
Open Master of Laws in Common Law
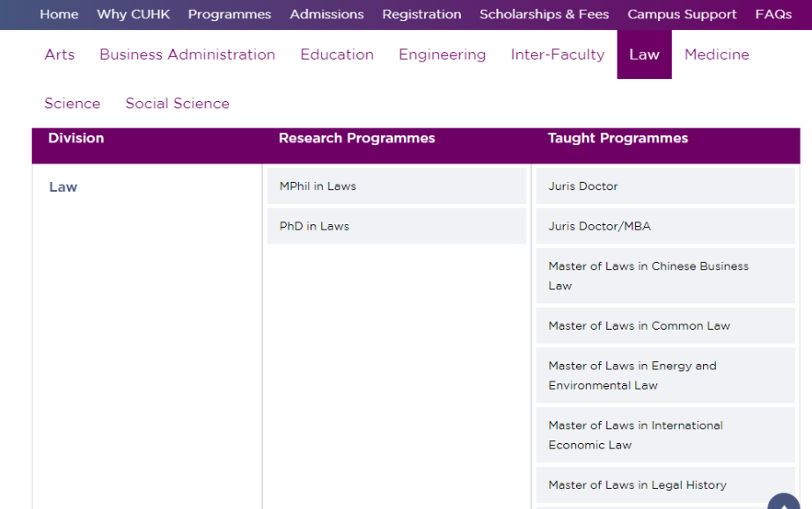coord(639,325)
